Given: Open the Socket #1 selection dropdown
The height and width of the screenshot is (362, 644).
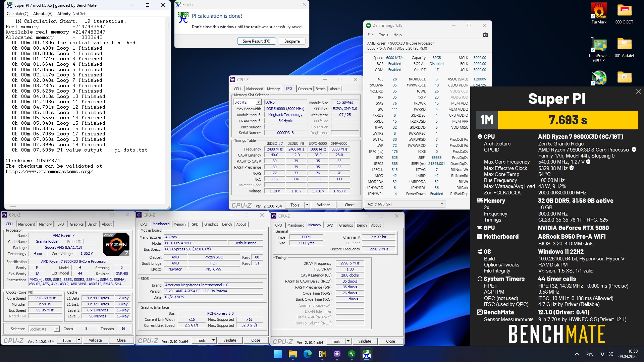Looking at the screenshot, I should tap(57, 329).
